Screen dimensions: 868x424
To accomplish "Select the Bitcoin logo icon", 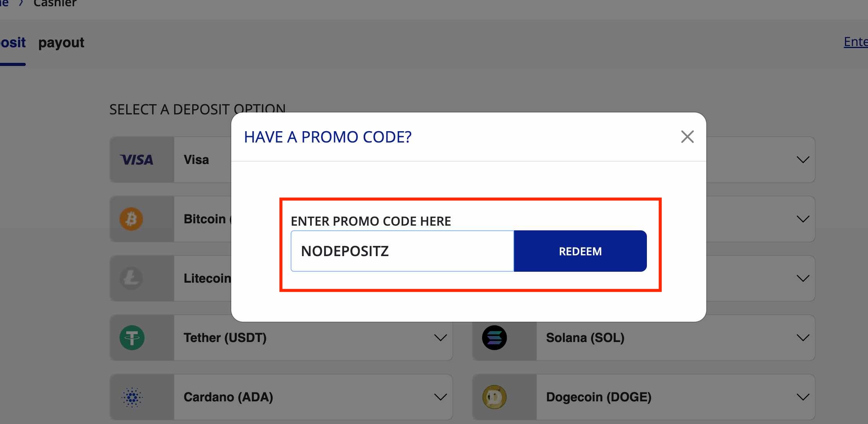I will coord(131,219).
